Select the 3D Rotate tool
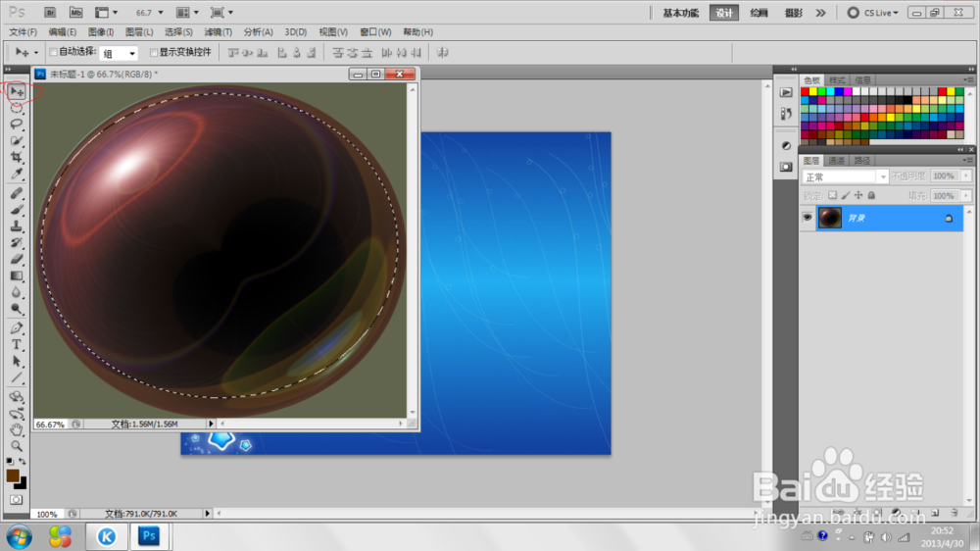This screenshot has width=980, height=551. click(x=17, y=397)
